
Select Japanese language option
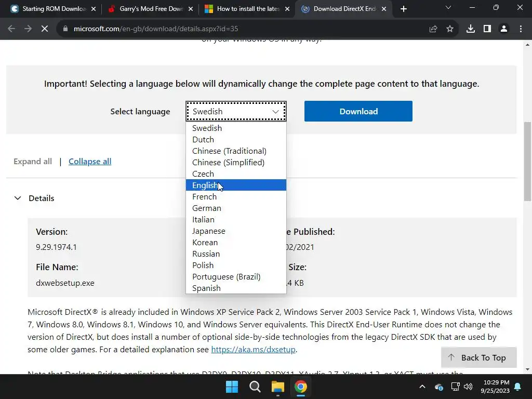tap(236, 231)
